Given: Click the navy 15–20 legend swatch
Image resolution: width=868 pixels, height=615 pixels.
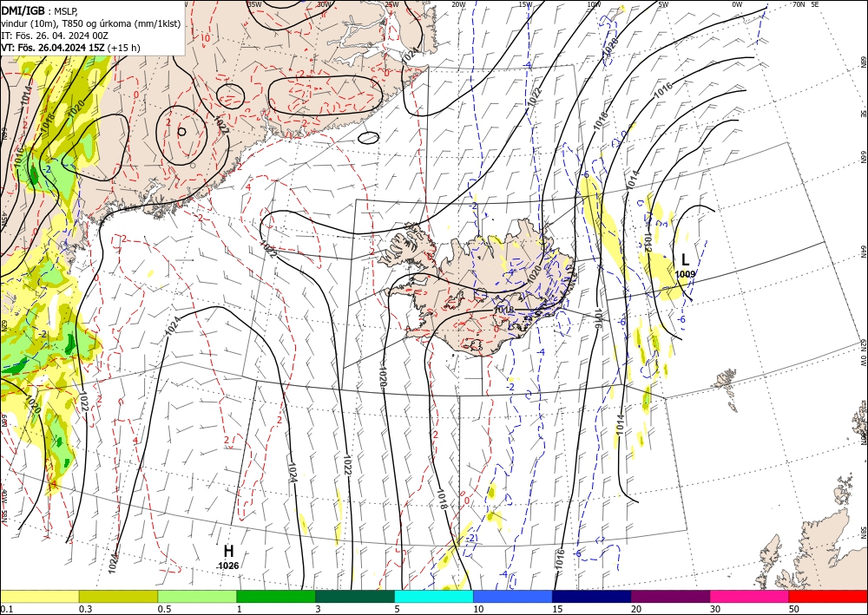Looking at the screenshot, I should 592,596.
